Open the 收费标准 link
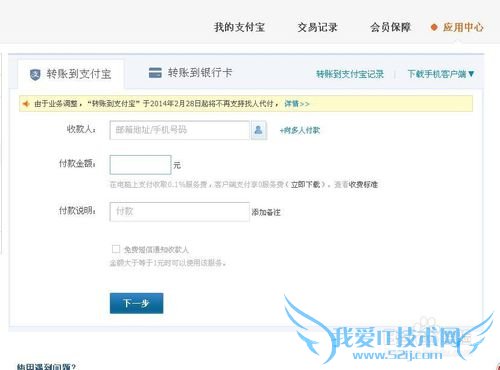 click(363, 184)
